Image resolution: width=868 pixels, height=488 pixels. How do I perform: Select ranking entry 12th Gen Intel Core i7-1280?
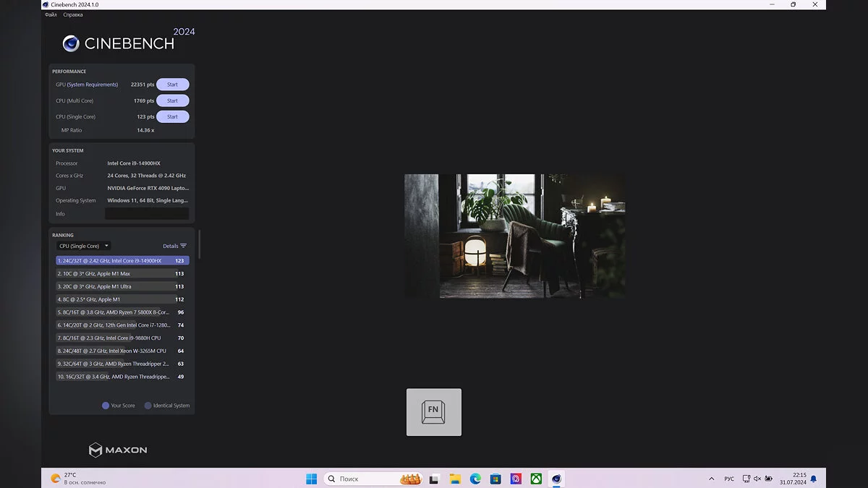[122, 325]
